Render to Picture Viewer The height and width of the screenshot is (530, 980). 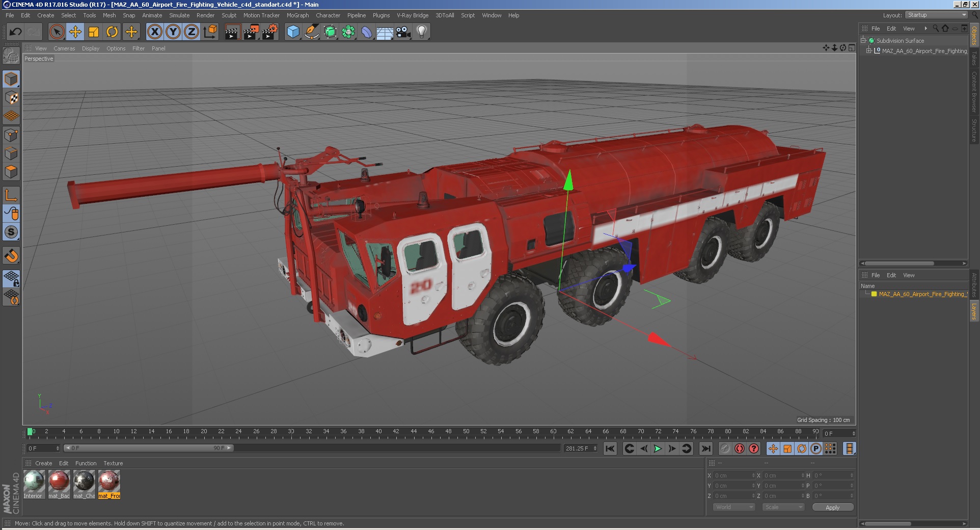coord(251,32)
